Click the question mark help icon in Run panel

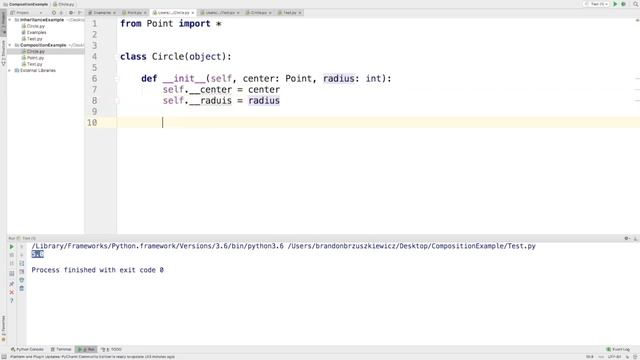pyautogui.click(x=11, y=300)
